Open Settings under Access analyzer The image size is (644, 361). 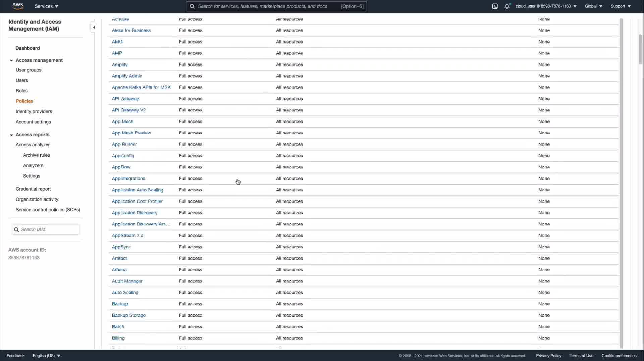click(32, 176)
